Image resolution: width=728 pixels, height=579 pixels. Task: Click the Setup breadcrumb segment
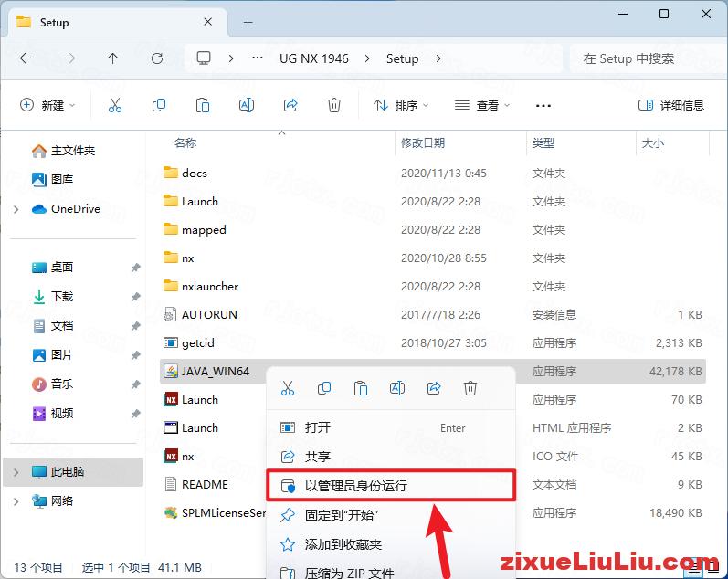pyautogui.click(x=402, y=58)
